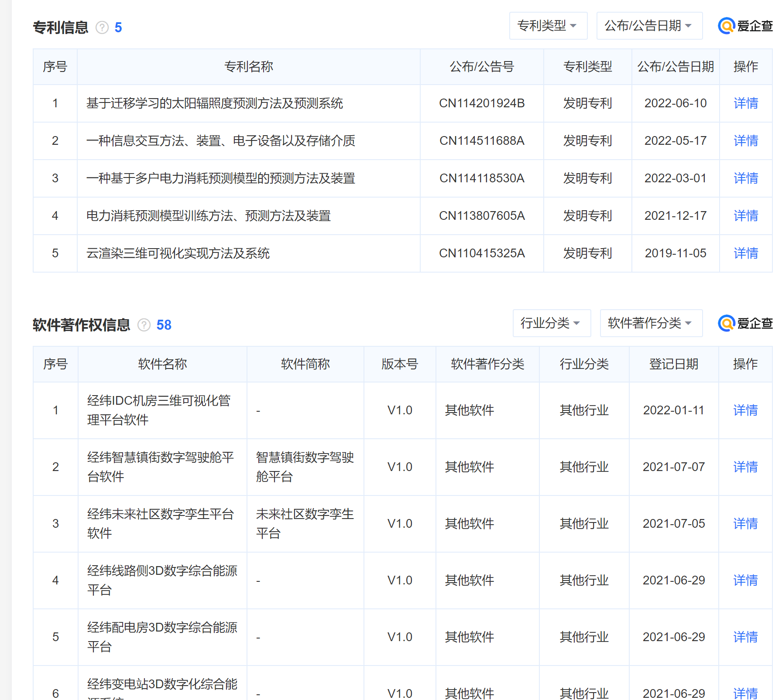The image size is (782, 700).
Task: Open 详情 for patent CN114511688A
Action: (x=746, y=141)
